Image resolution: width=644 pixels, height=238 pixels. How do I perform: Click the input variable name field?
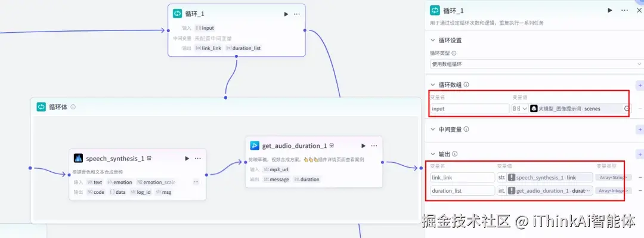470,109
